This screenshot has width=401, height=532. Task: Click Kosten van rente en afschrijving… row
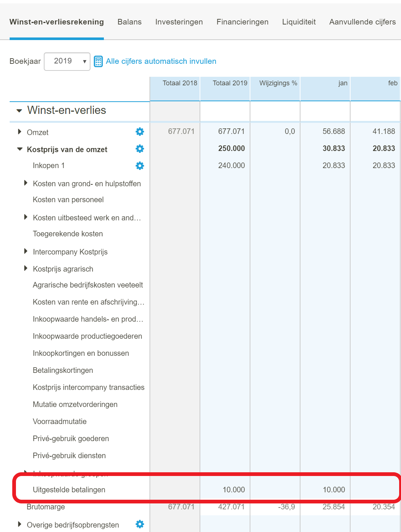click(x=89, y=302)
